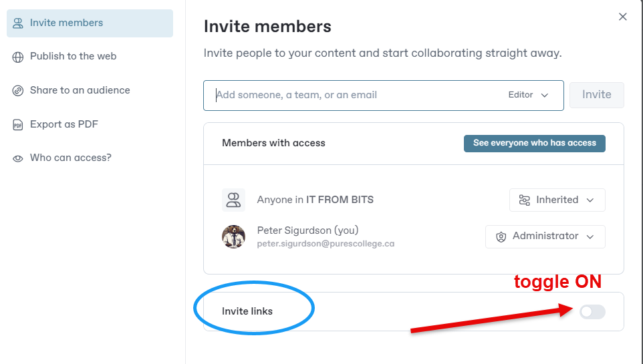Viewport: 643px width, 364px height.
Task: Click the eye icon for Who can access
Action: [x=18, y=158]
